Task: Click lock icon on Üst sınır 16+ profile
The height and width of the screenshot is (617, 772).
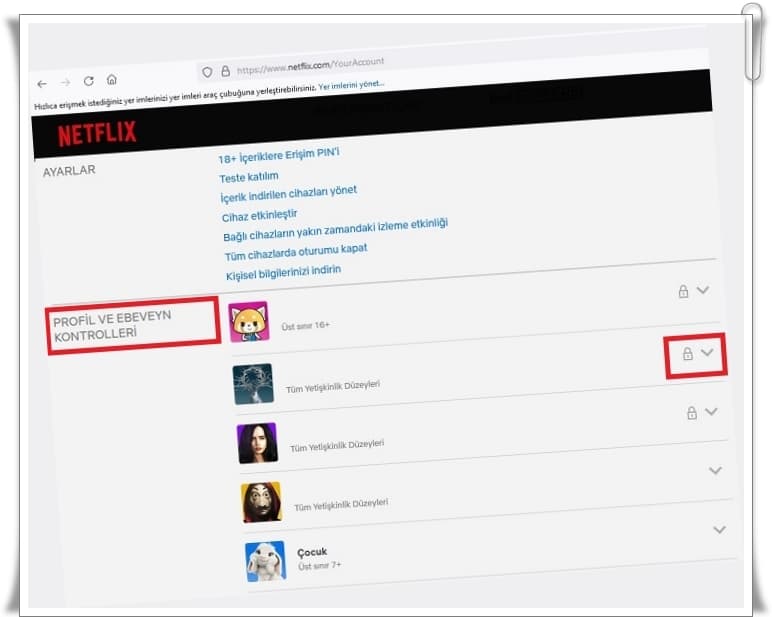Action: click(x=683, y=292)
